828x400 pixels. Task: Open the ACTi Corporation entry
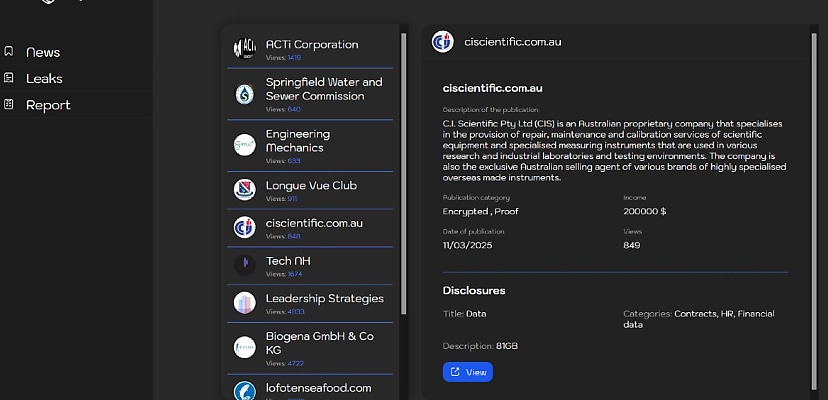click(310, 49)
